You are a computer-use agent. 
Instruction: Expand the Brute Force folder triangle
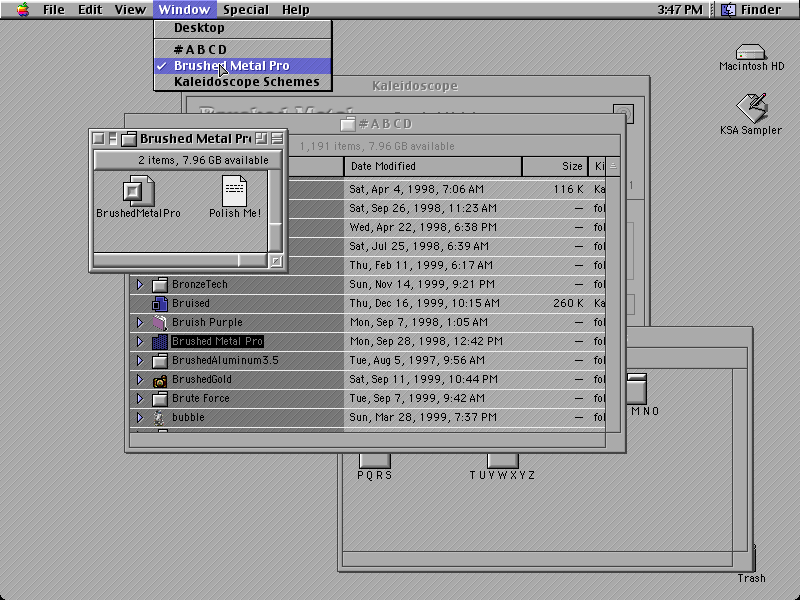point(140,398)
